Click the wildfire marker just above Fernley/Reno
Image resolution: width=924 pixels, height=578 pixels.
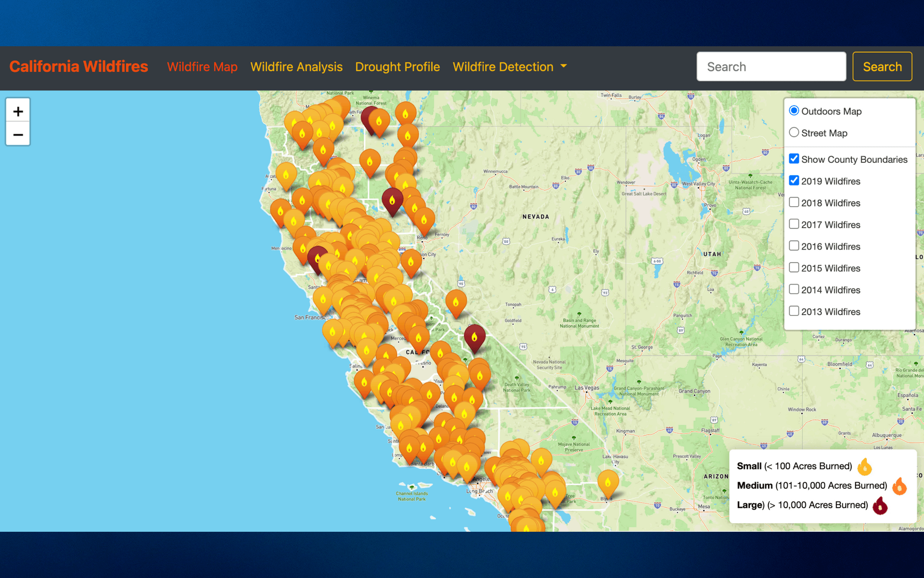(424, 222)
